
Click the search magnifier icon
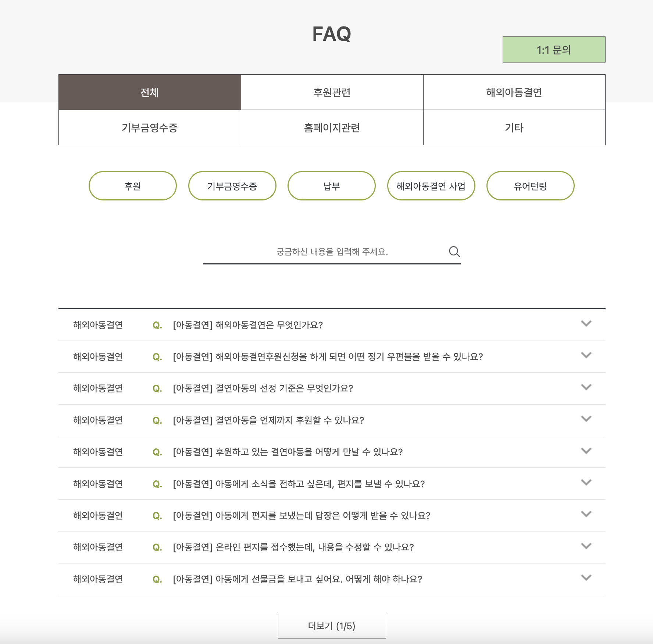(454, 252)
